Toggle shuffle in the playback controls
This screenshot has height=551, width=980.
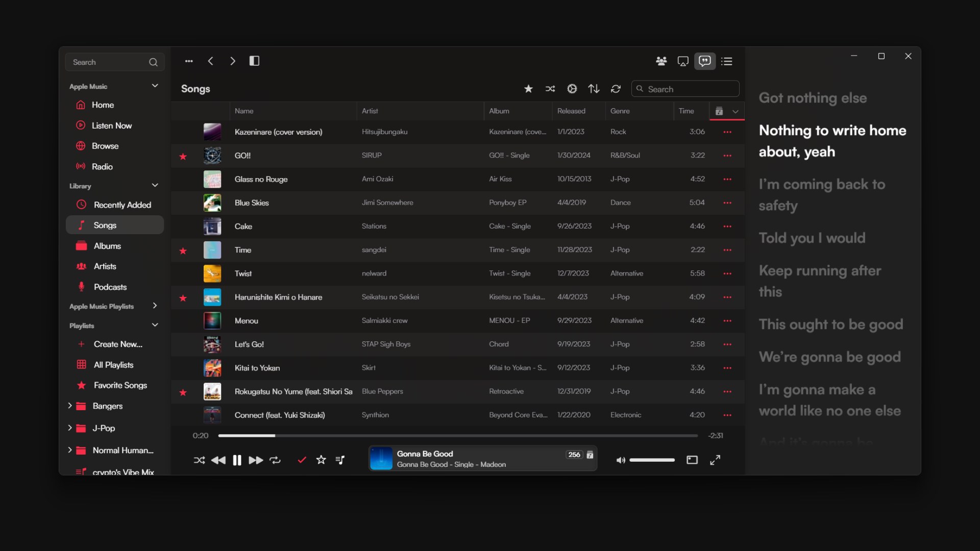[x=199, y=460]
